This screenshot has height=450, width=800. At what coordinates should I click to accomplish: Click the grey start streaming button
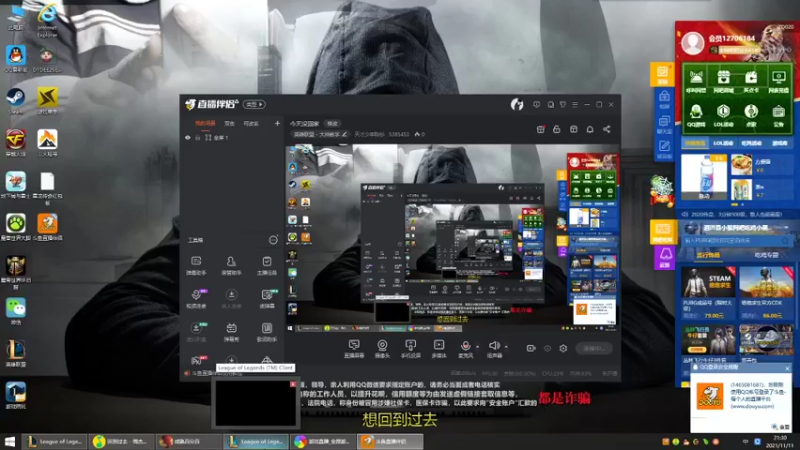594,348
